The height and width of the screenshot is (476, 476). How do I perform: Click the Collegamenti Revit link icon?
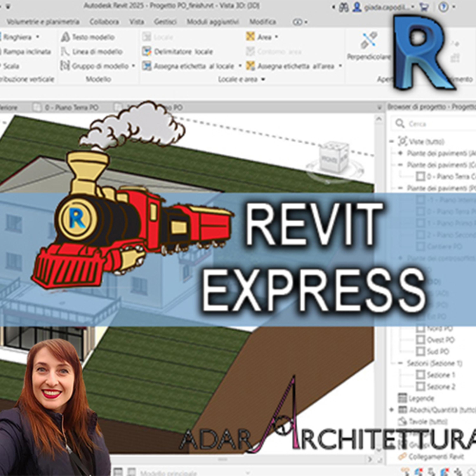click(402, 456)
